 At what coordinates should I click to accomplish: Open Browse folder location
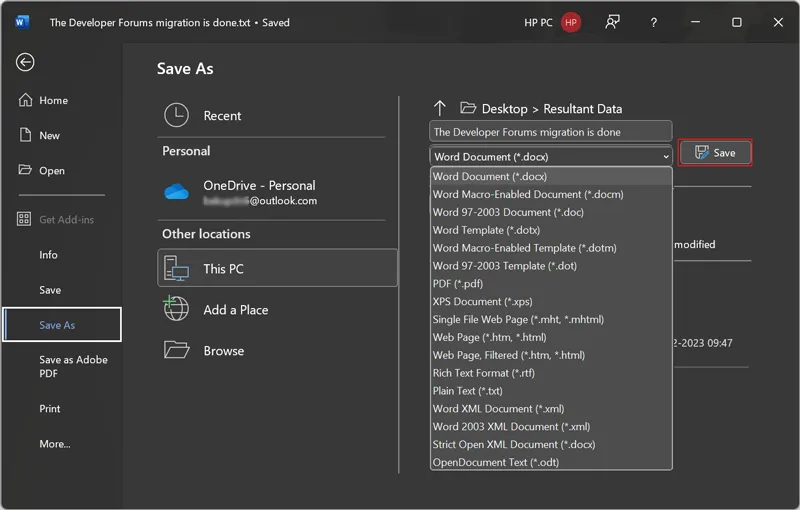click(223, 350)
